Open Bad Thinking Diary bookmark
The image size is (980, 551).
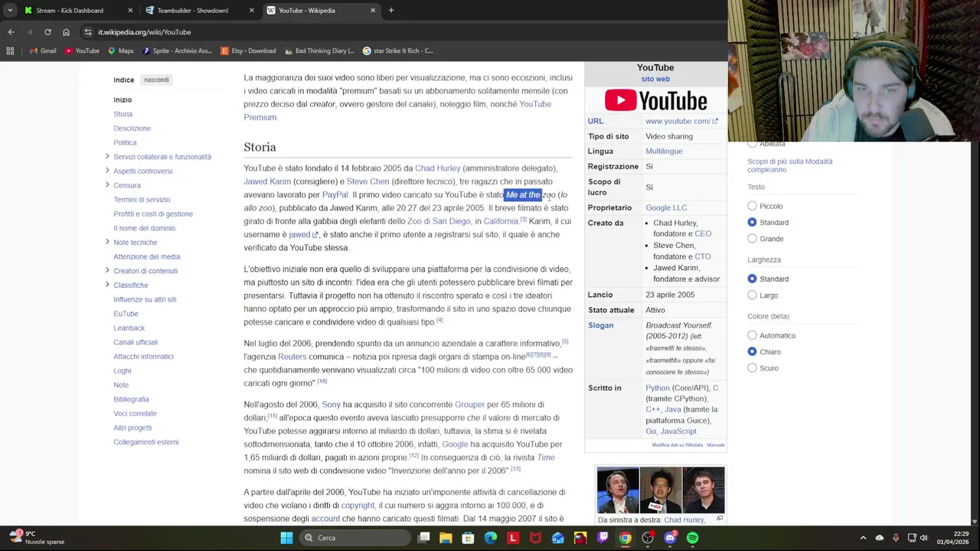tap(319, 51)
